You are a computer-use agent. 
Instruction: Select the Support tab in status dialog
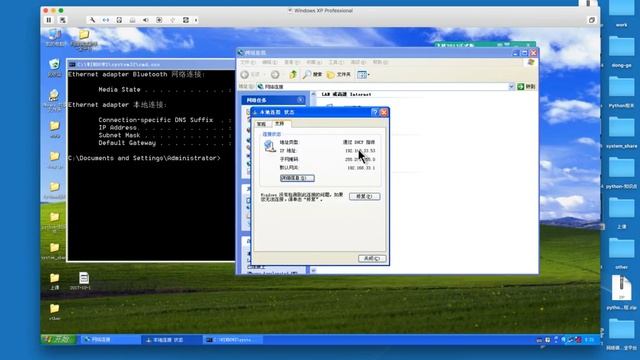280,123
